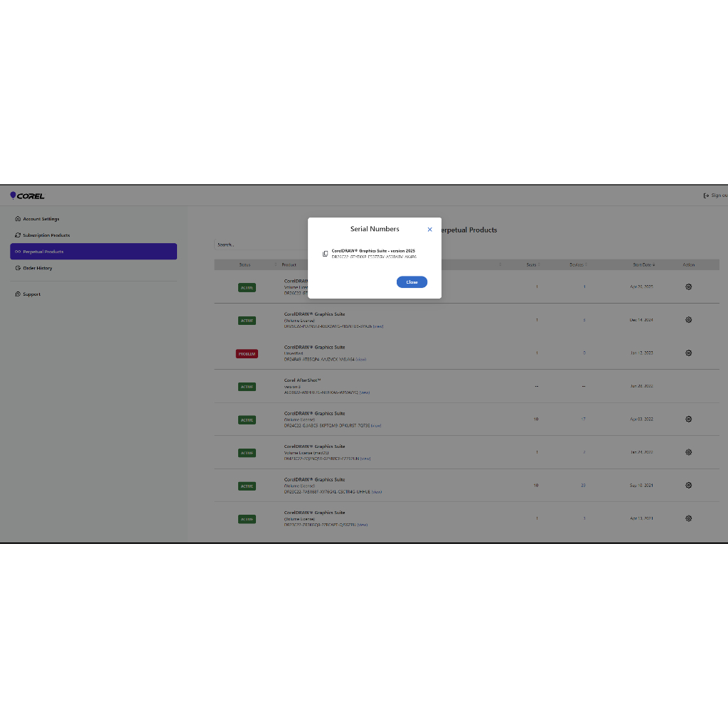This screenshot has height=728, width=728.
Task: Sort by the Start Date column
Action: click(x=643, y=264)
